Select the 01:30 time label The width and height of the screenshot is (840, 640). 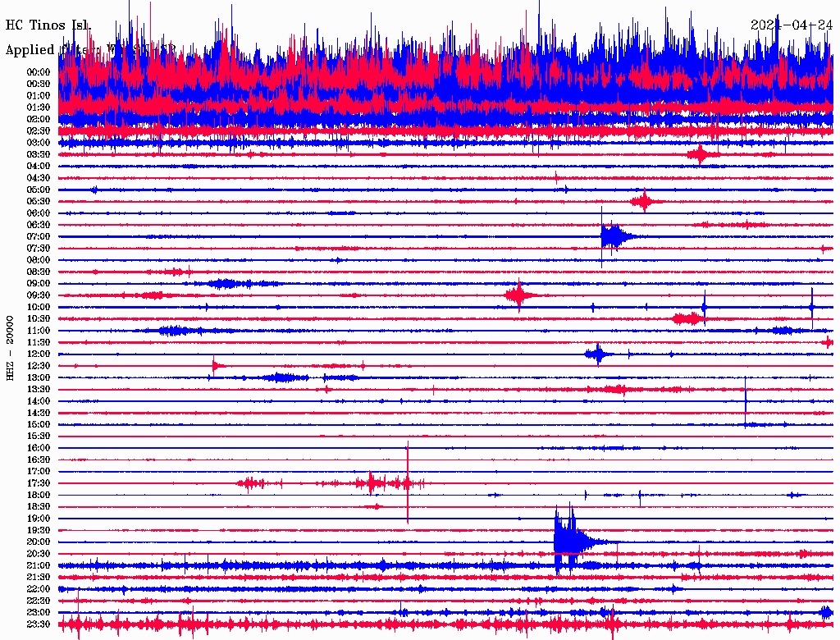39,107
